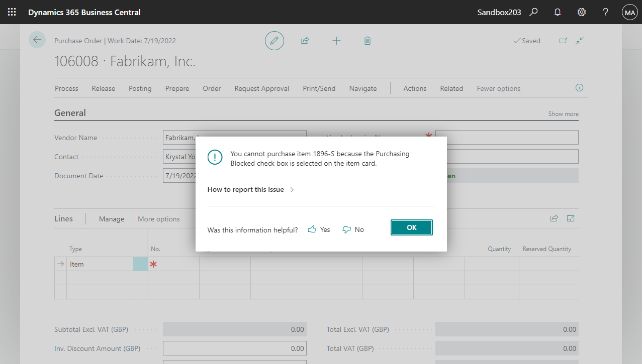
Task: Open the Prepare menu
Action: [x=177, y=88]
